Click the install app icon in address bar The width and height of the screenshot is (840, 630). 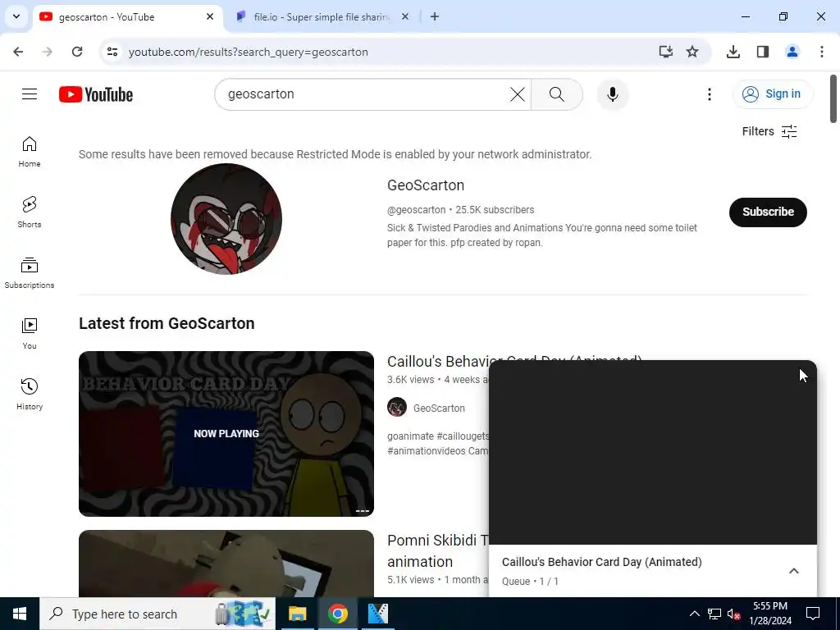665,52
